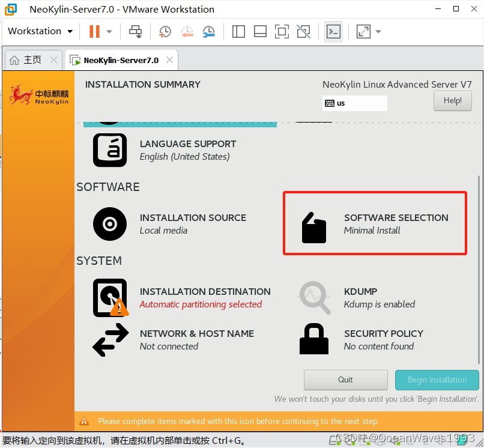Screen dimensions: 484x448
Task: Expand the power options dropdown arrow next to the pause button
Action: pos(109,31)
